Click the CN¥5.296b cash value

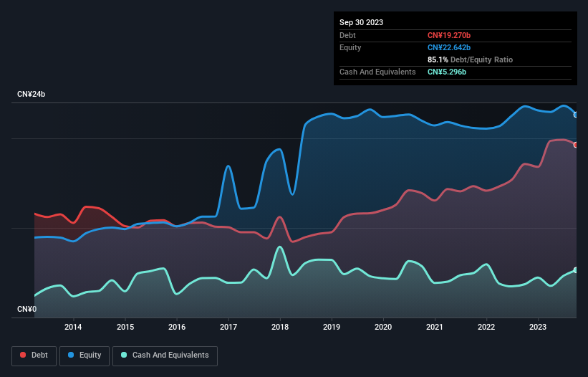point(447,72)
